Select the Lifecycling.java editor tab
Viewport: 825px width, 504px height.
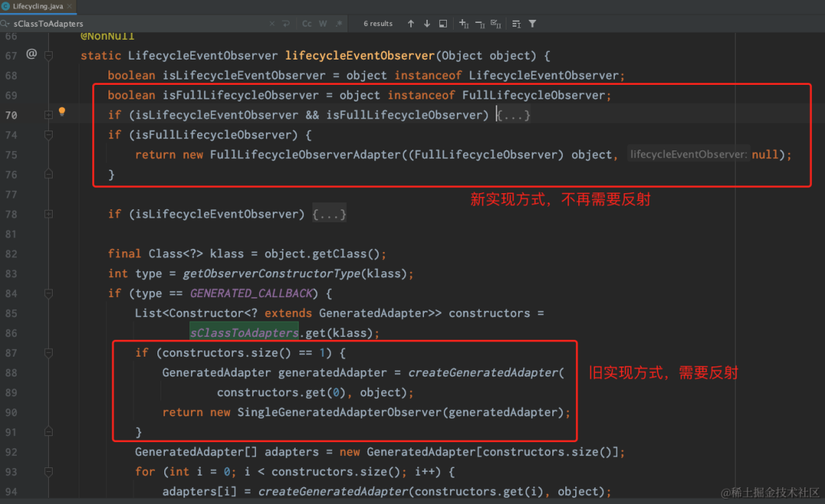(37, 6)
